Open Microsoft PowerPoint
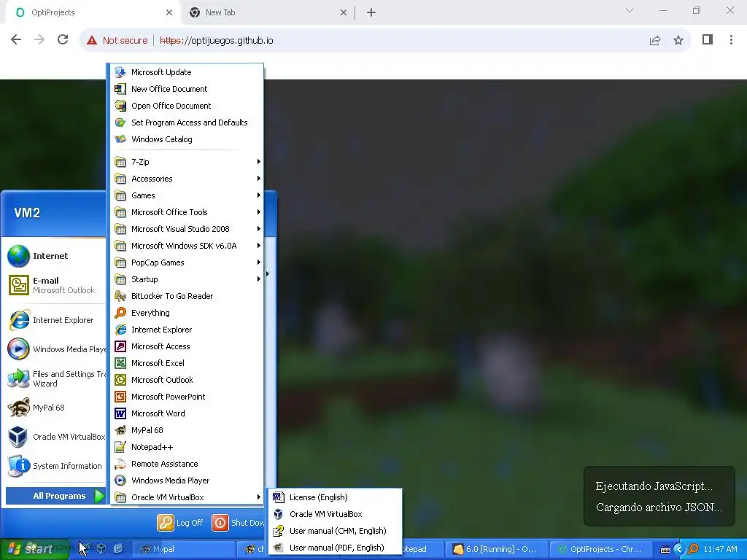Screen dimensions: 747x560 click(x=187, y=397)
